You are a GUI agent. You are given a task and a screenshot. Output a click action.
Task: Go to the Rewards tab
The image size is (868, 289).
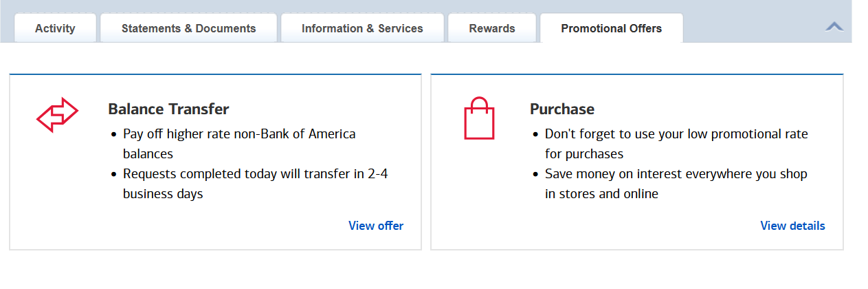point(492,28)
